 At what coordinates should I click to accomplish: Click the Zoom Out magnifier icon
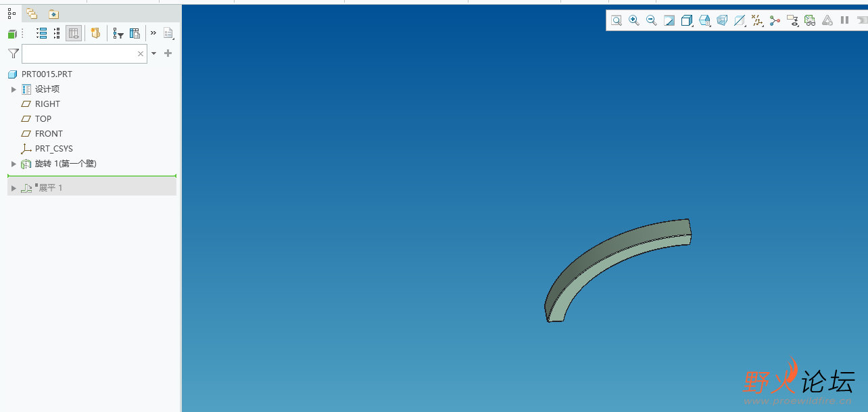pyautogui.click(x=652, y=21)
